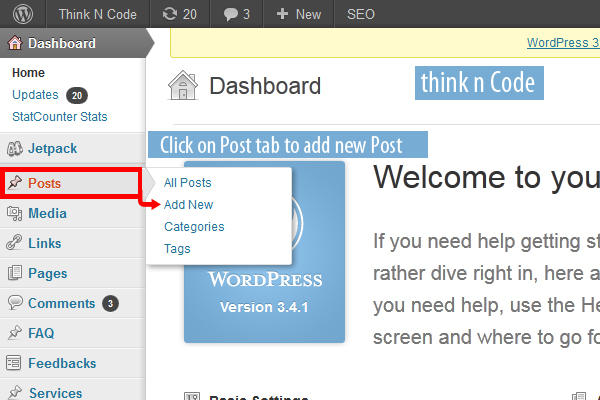The width and height of the screenshot is (600, 400).
Task: Open updates count 20 in admin bar
Action: (x=190, y=14)
